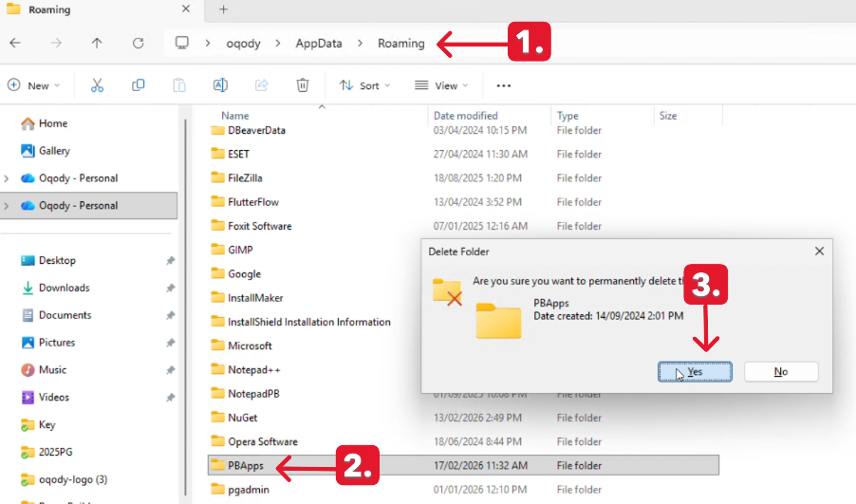
Task: Select the Downloads quick access item
Action: 64,288
